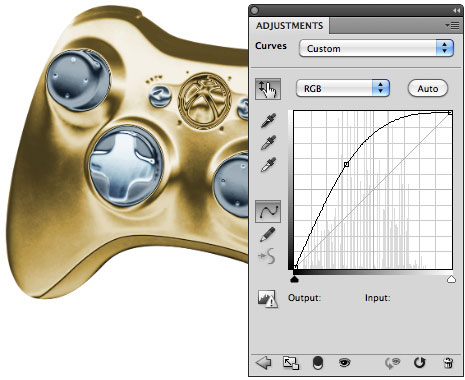
Task: Select the on-image targeted adjustment tool
Action: (x=268, y=89)
